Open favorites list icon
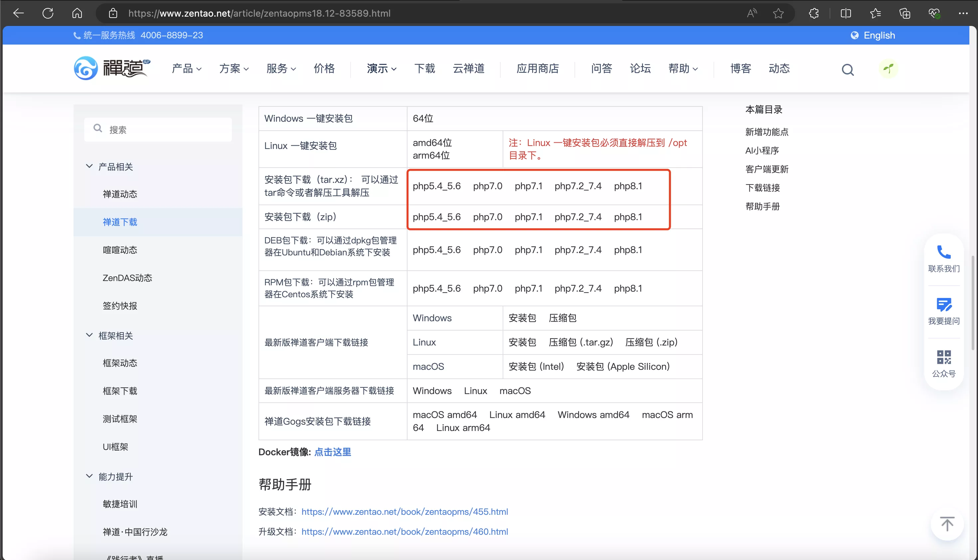Viewport: 978px width, 560px height. [x=875, y=13]
